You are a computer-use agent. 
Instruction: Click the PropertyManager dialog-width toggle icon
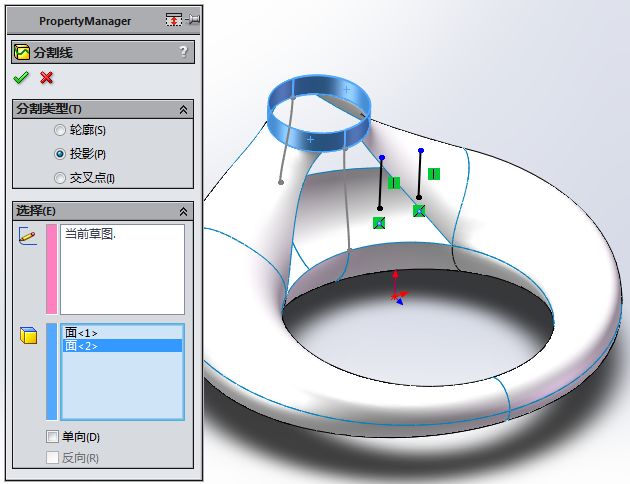tap(174, 19)
